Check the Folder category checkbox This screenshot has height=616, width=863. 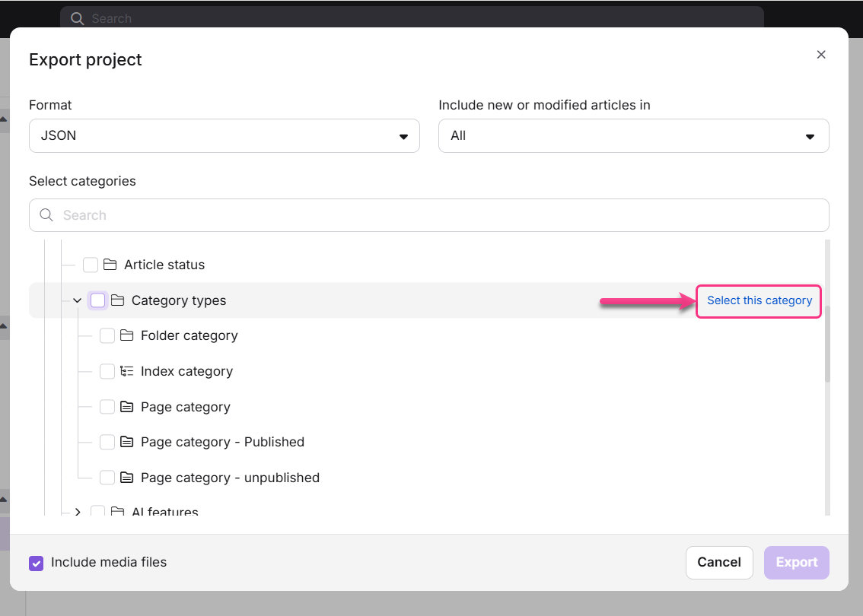tap(107, 335)
